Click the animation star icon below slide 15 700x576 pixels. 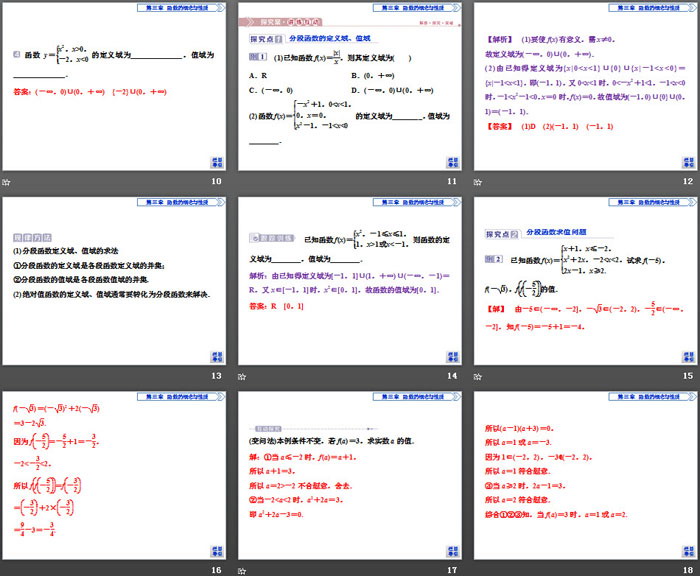[x=478, y=375]
